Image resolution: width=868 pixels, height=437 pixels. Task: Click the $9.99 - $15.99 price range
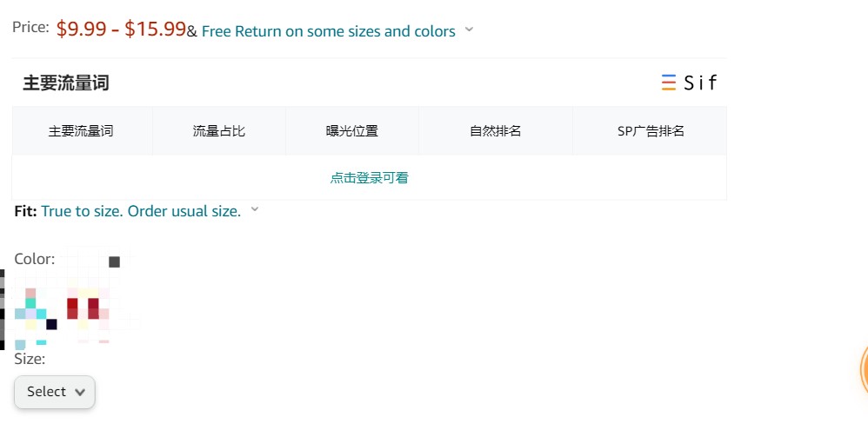pos(121,29)
